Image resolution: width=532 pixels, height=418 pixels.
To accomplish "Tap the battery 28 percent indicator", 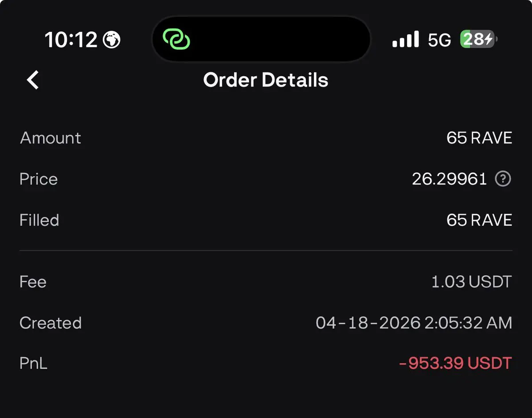I will click(478, 39).
